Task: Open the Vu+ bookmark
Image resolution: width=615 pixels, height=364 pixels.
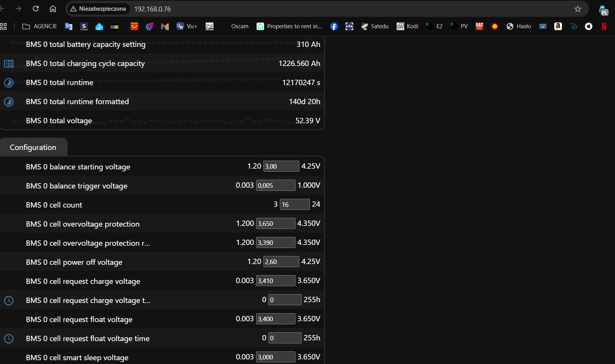Action: click(187, 26)
